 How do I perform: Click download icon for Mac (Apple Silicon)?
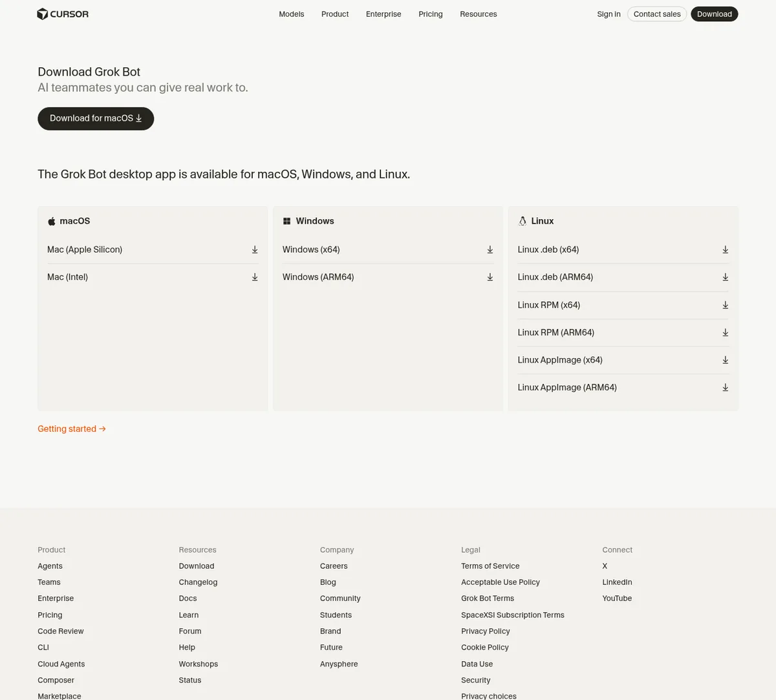pos(255,249)
